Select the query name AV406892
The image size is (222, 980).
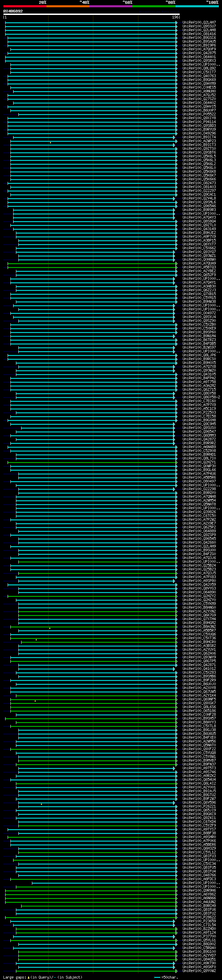click(x=13, y=11)
